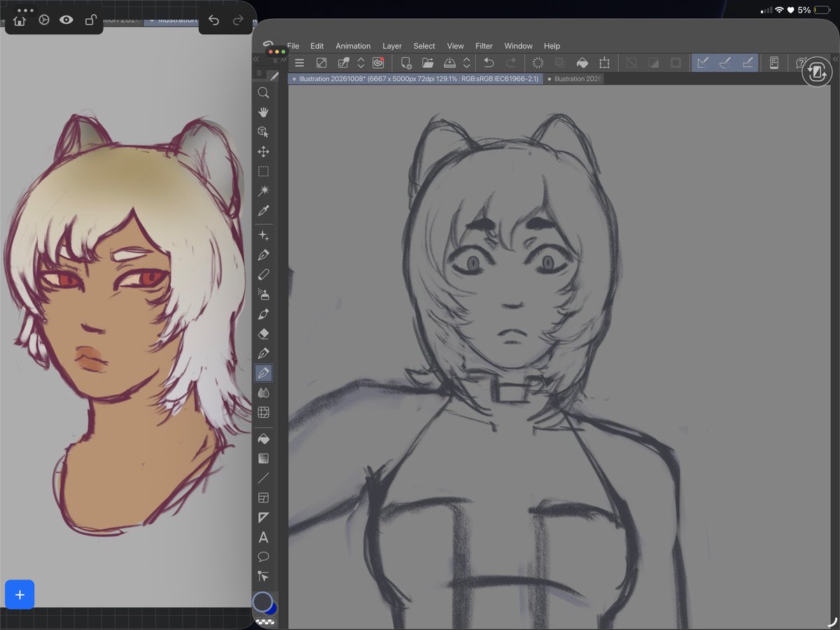Screen dimensions: 840x630
Task: Toggle Snap to Ruler button
Action: point(702,63)
